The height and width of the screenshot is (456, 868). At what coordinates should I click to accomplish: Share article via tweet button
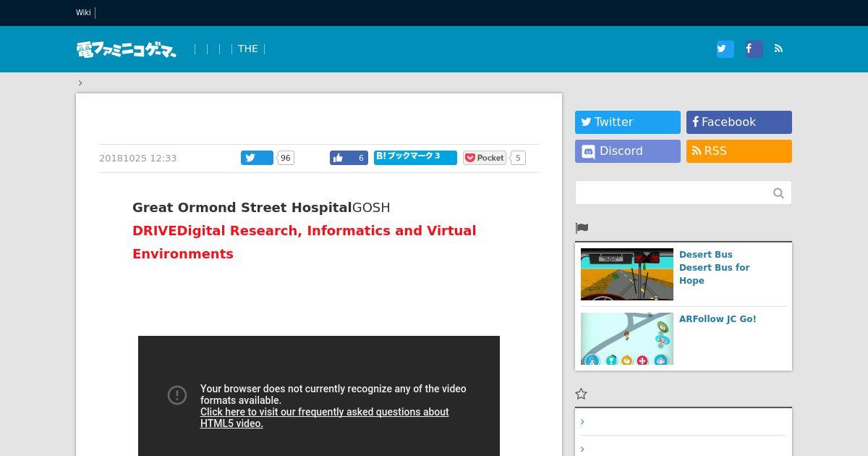tap(257, 158)
